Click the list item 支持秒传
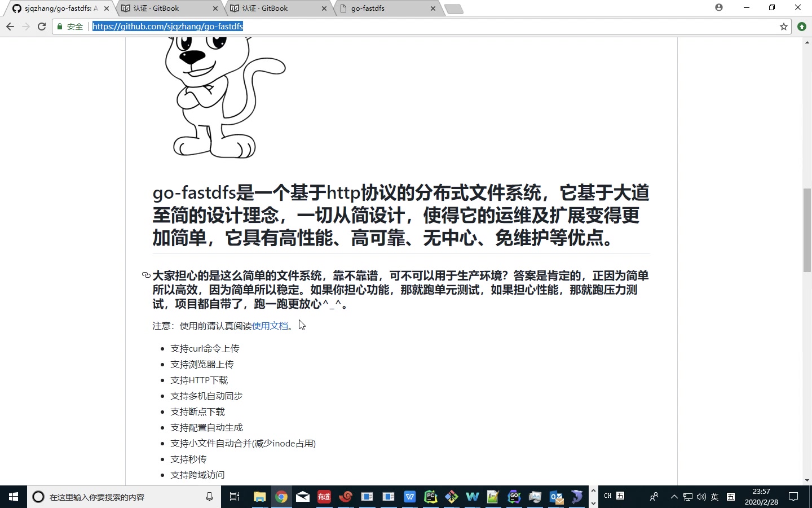 188,459
